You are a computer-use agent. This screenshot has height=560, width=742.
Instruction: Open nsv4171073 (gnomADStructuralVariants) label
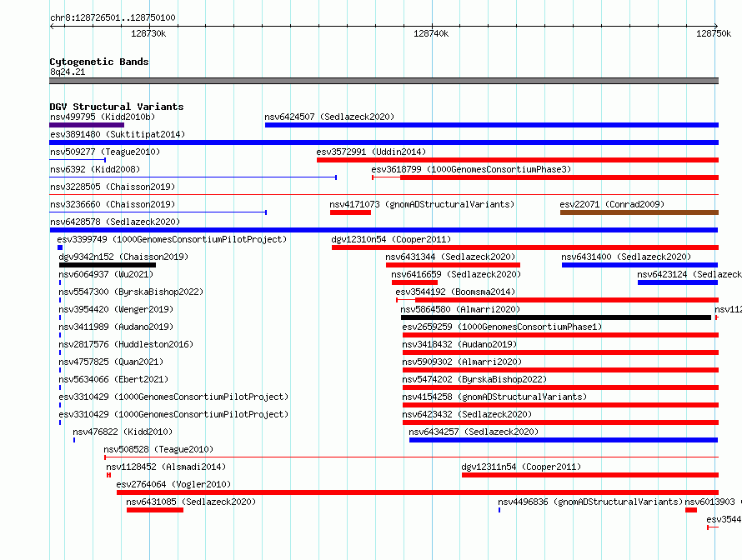tap(422, 204)
